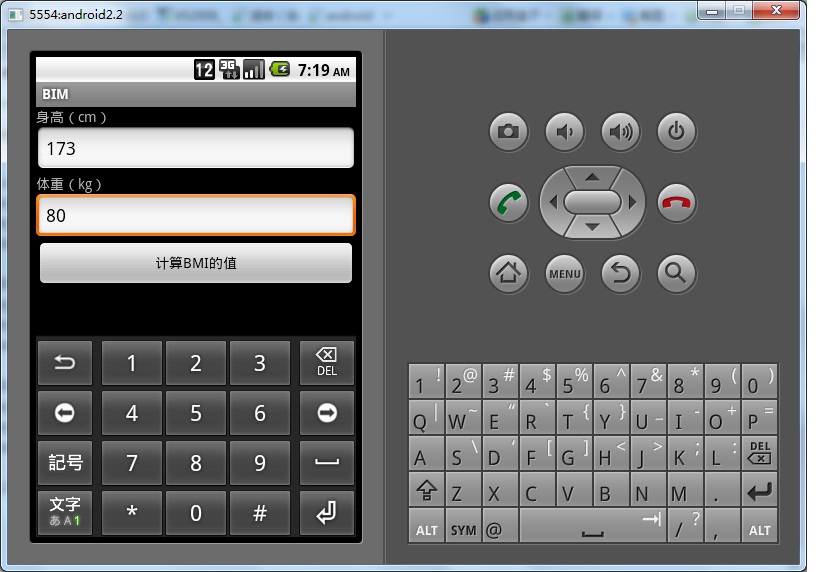This screenshot has height=572, width=819.
Task: Click the 7 & key on hardware keyboard
Action: click(648, 380)
